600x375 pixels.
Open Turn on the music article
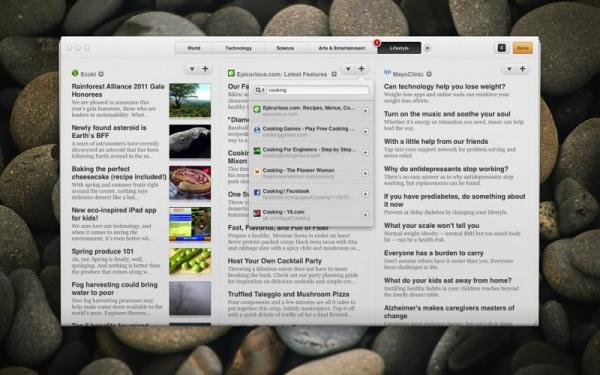[x=447, y=114]
